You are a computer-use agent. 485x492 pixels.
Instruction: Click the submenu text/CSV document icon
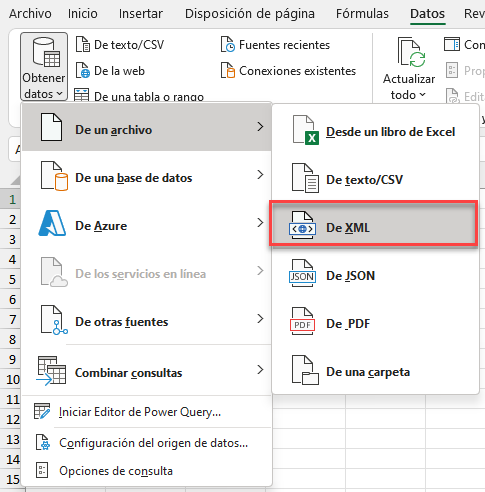click(305, 178)
